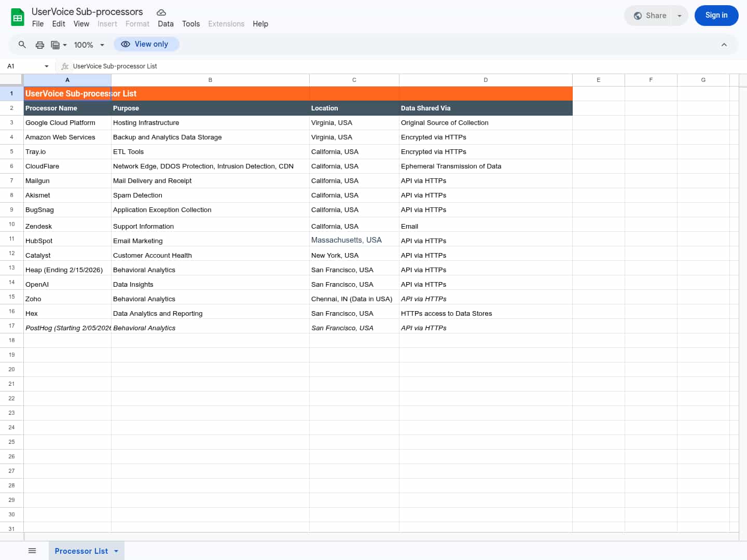The height and width of the screenshot is (560, 747).
Task: Click the cloud document status icon
Action: (x=161, y=12)
